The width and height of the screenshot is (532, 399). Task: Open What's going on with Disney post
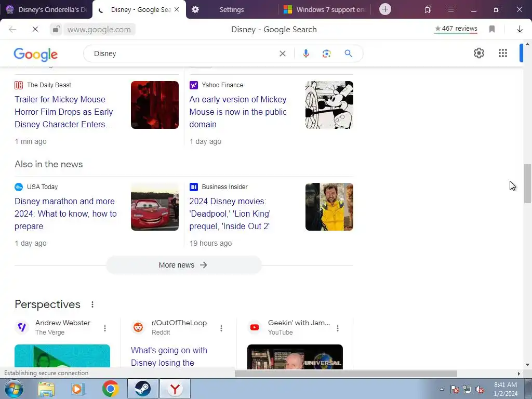(169, 356)
